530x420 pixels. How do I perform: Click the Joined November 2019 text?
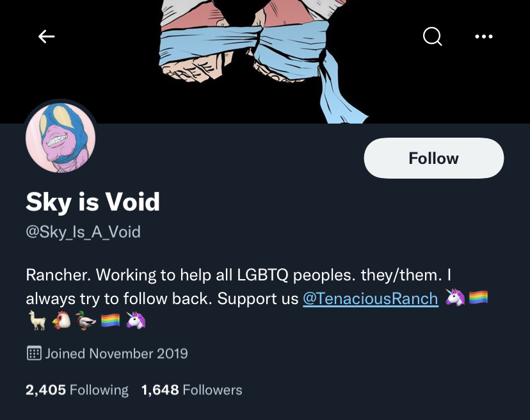click(x=116, y=353)
